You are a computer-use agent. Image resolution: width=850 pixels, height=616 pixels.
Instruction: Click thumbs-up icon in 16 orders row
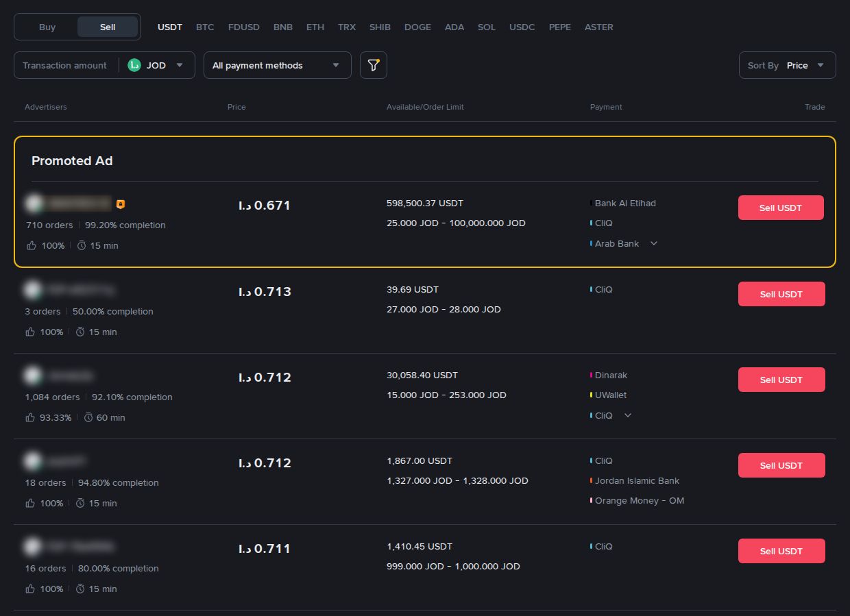point(31,589)
